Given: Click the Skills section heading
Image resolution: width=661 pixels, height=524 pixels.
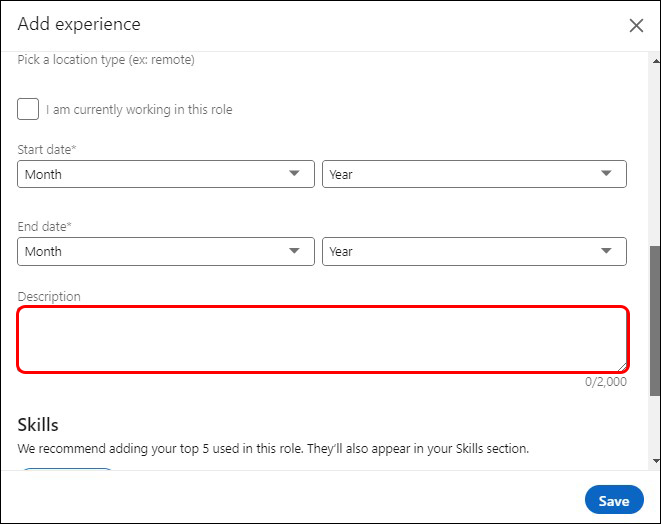Looking at the screenshot, I should pyautogui.click(x=38, y=425).
